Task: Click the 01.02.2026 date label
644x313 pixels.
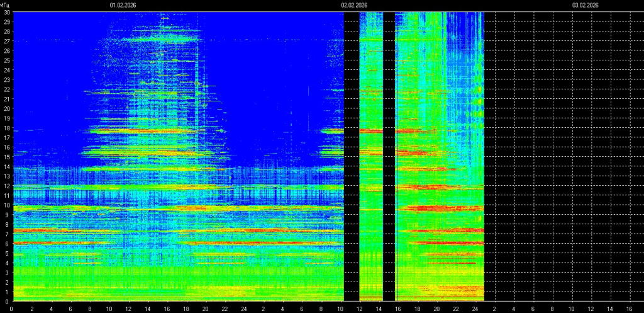Action: point(123,5)
